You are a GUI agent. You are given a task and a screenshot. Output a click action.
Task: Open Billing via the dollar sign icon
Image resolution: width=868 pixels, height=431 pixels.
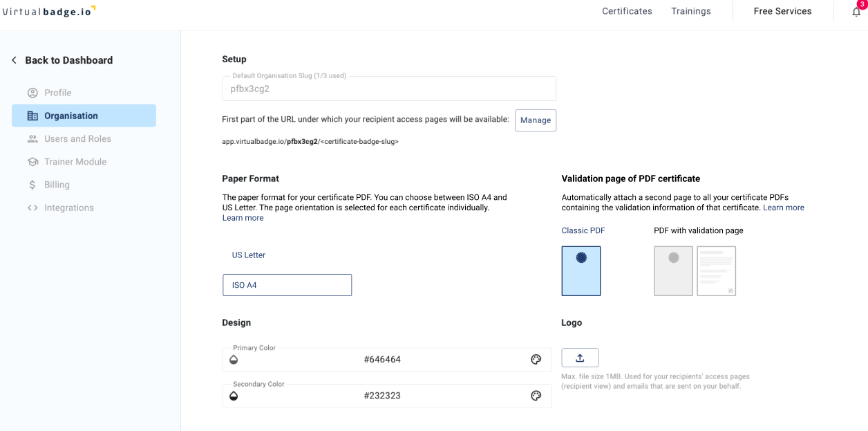click(32, 184)
